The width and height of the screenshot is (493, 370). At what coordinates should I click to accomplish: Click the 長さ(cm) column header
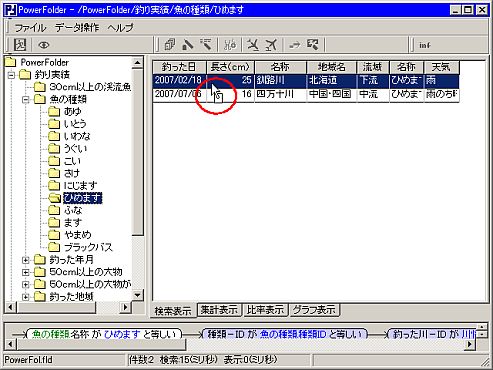coord(230,67)
